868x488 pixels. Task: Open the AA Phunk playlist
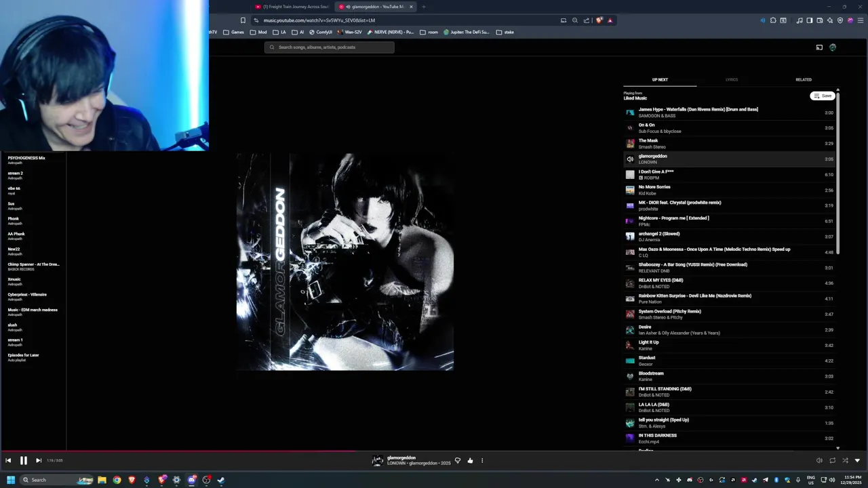(34, 236)
